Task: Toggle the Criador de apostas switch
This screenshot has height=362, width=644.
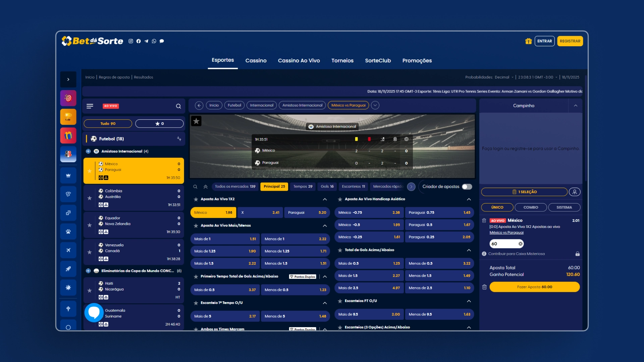Action: pyautogui.click(x=467, y=187)
